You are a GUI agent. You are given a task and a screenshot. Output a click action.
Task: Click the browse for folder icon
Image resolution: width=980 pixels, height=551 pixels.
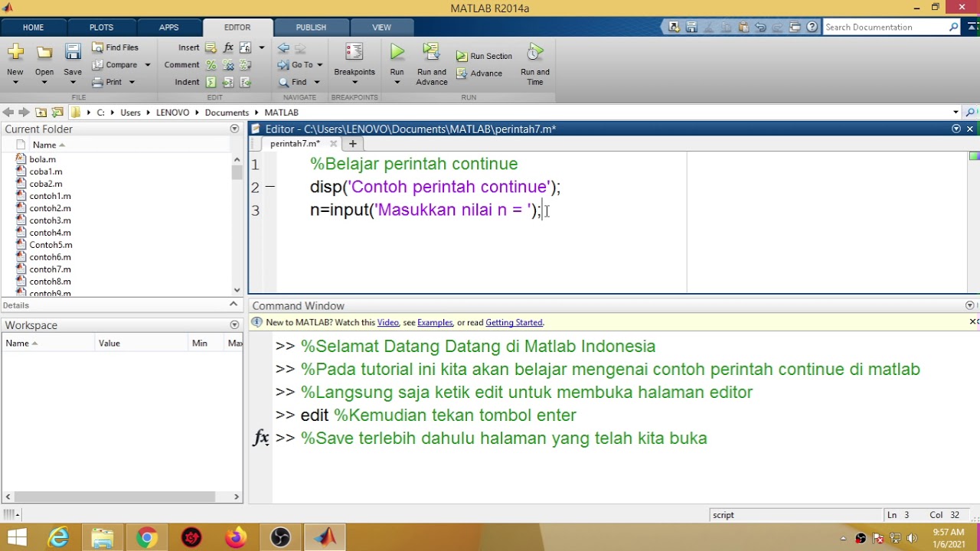pos(57,112)
